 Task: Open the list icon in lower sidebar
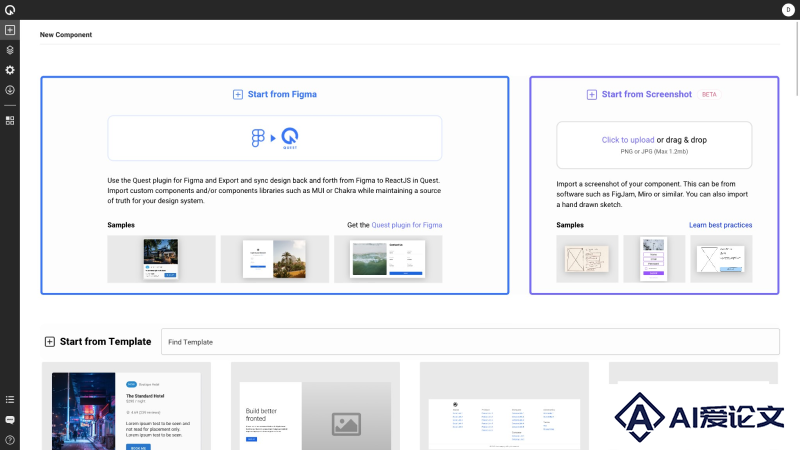pos(10,399)
